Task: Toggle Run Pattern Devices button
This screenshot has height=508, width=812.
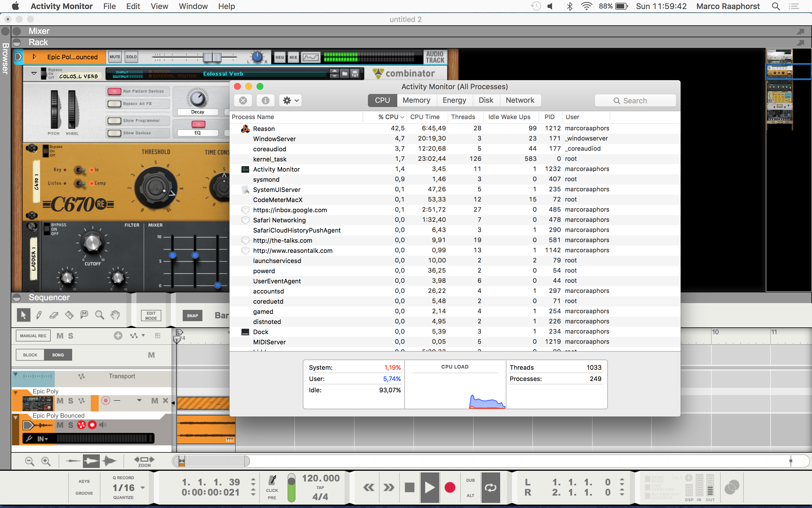Action: pos(114,91)
